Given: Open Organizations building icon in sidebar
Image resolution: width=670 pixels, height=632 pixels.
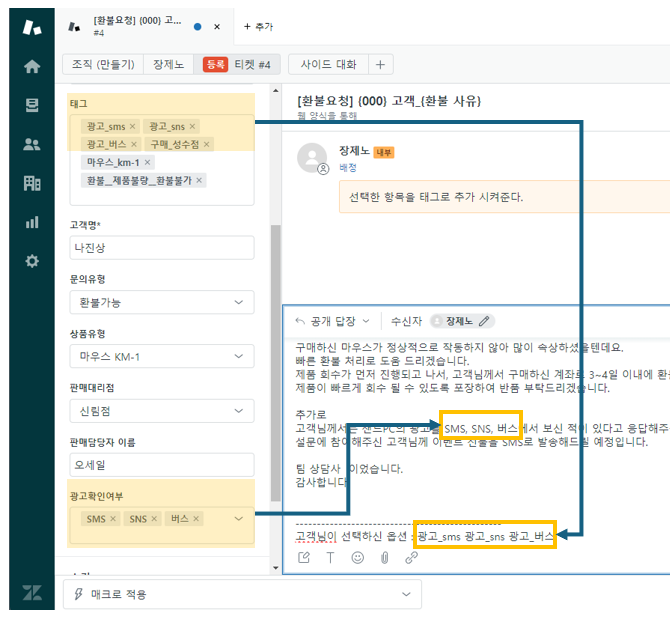Looking at the screenshot, I should point(32,183).
